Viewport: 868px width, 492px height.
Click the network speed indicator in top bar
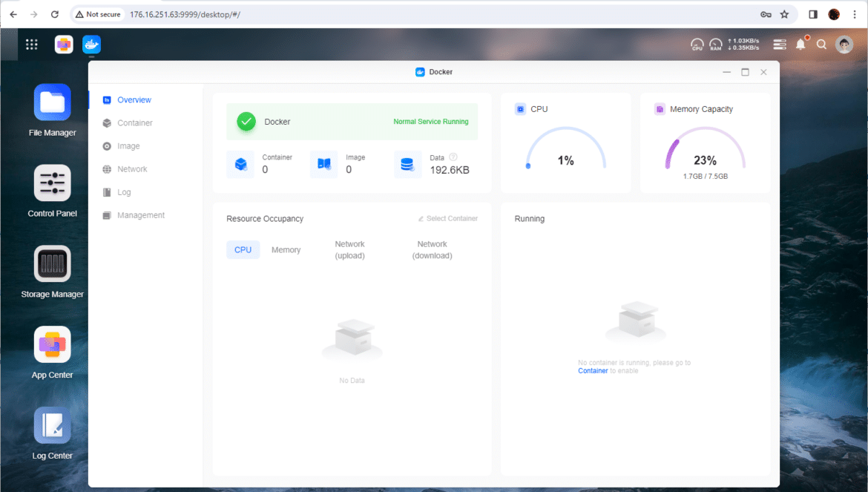(743, 45)
